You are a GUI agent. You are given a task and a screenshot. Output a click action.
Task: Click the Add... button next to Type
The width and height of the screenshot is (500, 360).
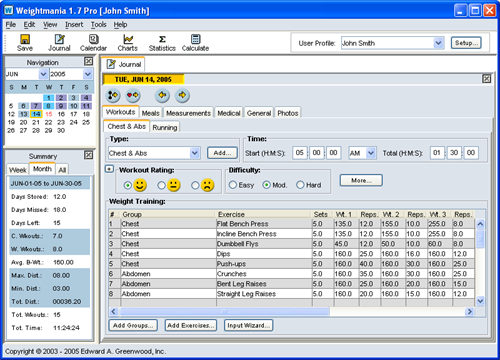click(222, 153)
